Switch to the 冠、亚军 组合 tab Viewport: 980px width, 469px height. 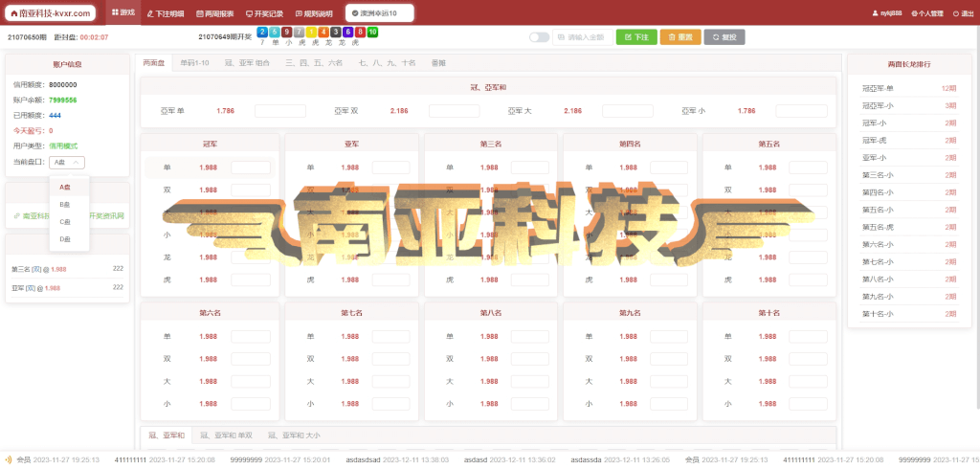[x=247, y=63]
